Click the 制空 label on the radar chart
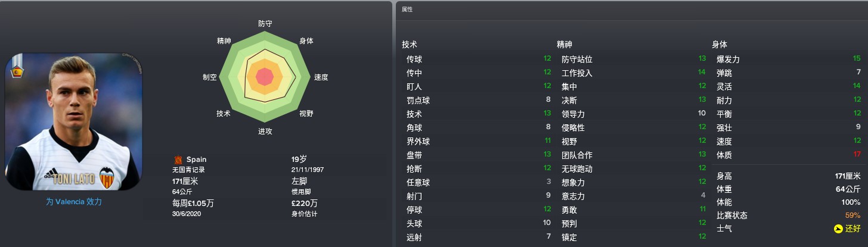 tap(210, 77)
